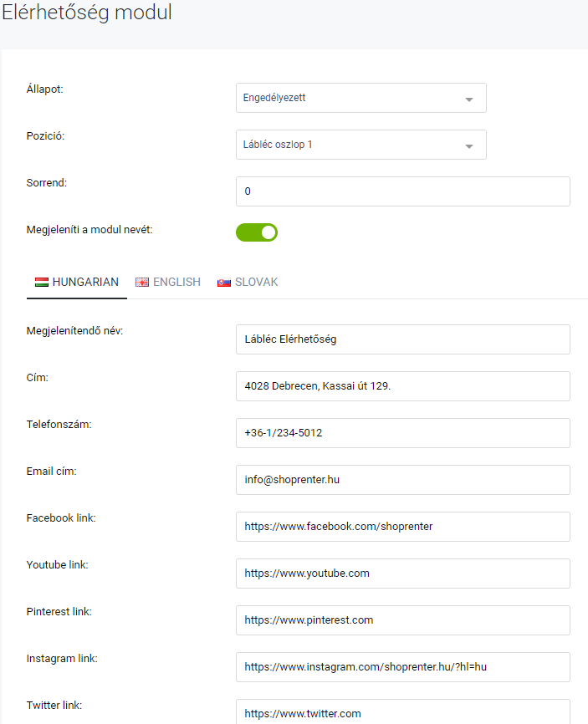Click the Cím address field
Image resolution: width=588 pixels, height=724 pixels.
(402, 386)
